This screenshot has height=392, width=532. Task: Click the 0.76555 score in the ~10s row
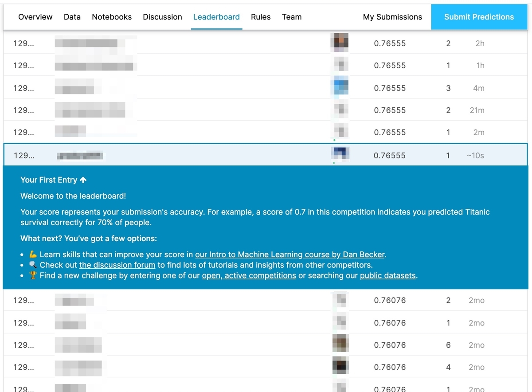pyautogui.click(x=390, y=156)
